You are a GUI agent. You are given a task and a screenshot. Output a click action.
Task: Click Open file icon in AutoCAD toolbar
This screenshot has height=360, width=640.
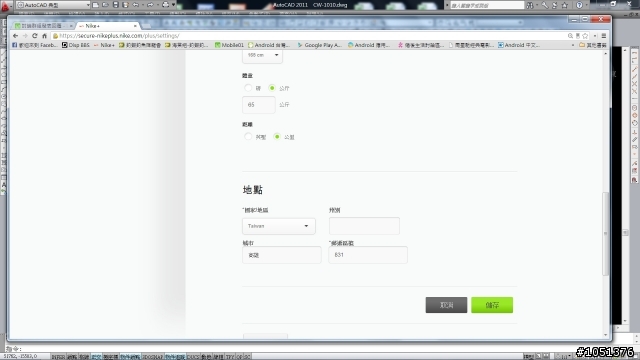click(105, 5)
